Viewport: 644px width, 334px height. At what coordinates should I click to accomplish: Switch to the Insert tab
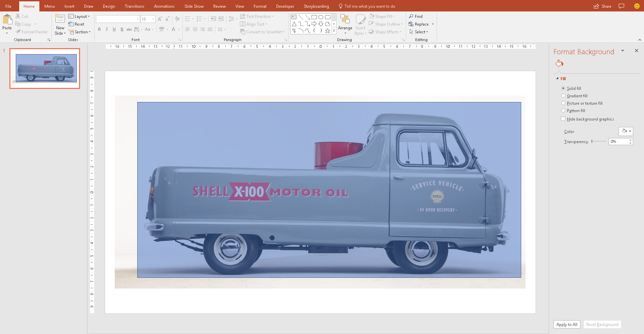tap(69, 6)
